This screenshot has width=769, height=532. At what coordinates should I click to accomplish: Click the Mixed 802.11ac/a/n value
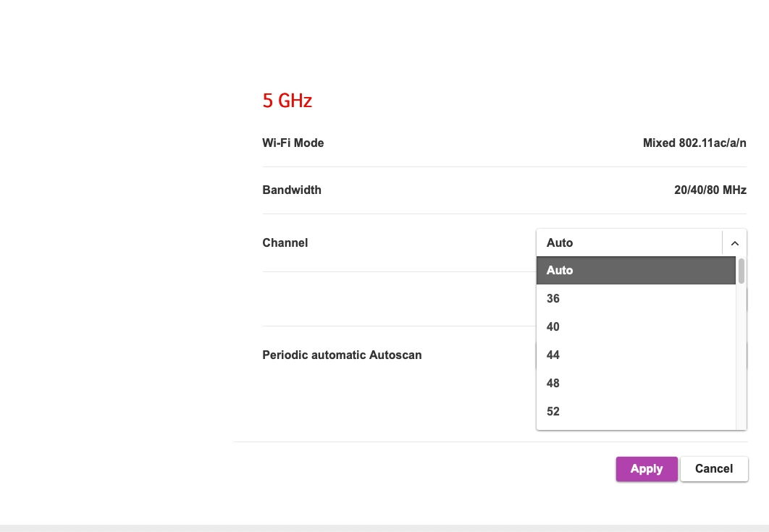point(694,143)
